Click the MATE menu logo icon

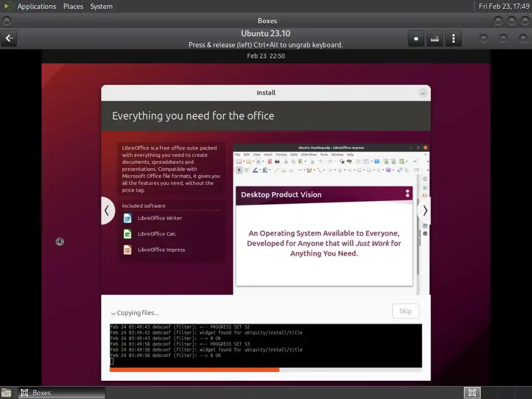[x=8, y=6]
